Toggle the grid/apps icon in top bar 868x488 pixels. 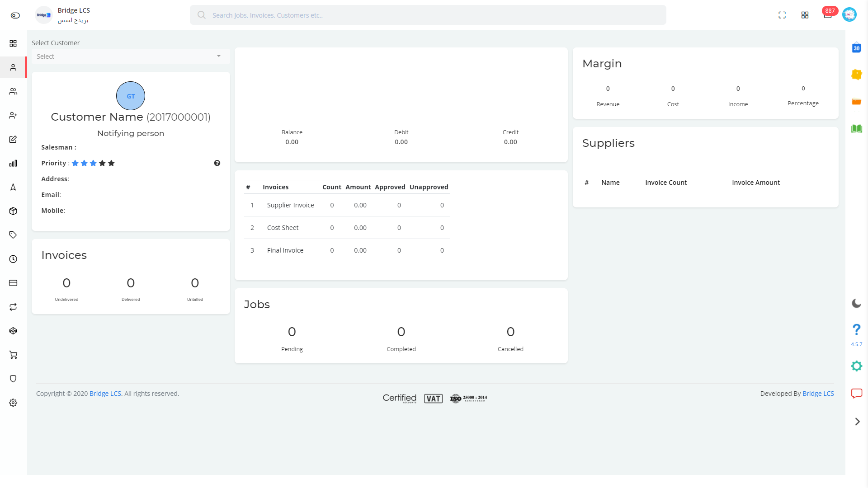click(x=805, y=15)
